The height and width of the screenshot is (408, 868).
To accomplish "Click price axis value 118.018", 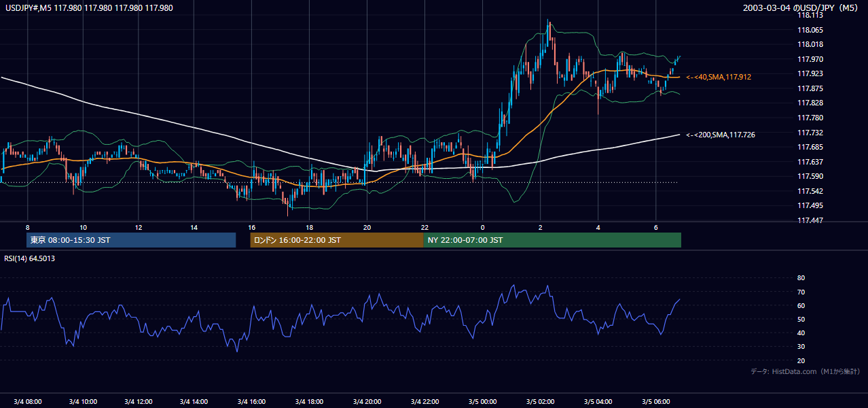I will pyautogui.click(x=810, y=44).
